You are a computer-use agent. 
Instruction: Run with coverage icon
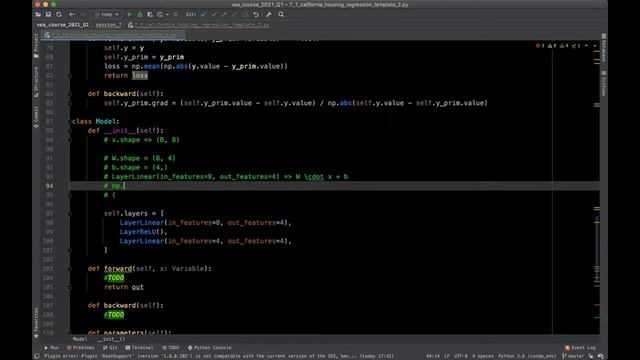tap(150, 14)
